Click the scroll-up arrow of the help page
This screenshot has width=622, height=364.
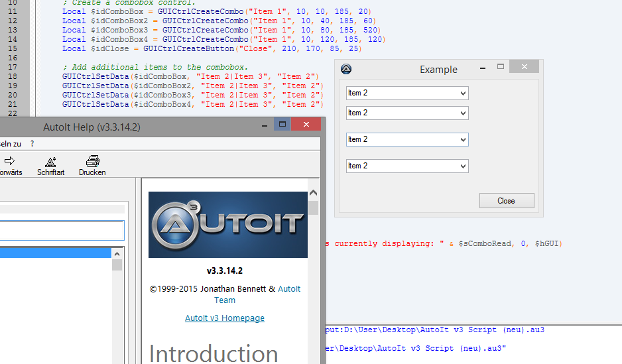click(314, 193)
